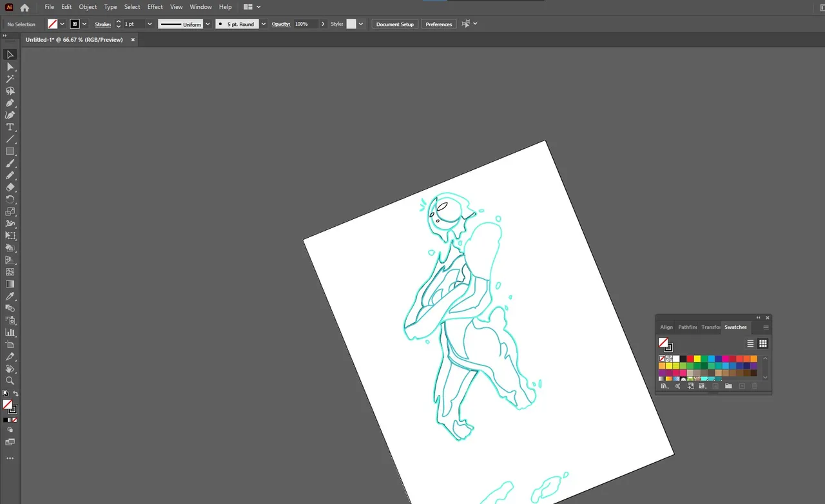825x504 pixels.
Task: Switch to the Pathfinder tab
Action: tap(688, 327)
